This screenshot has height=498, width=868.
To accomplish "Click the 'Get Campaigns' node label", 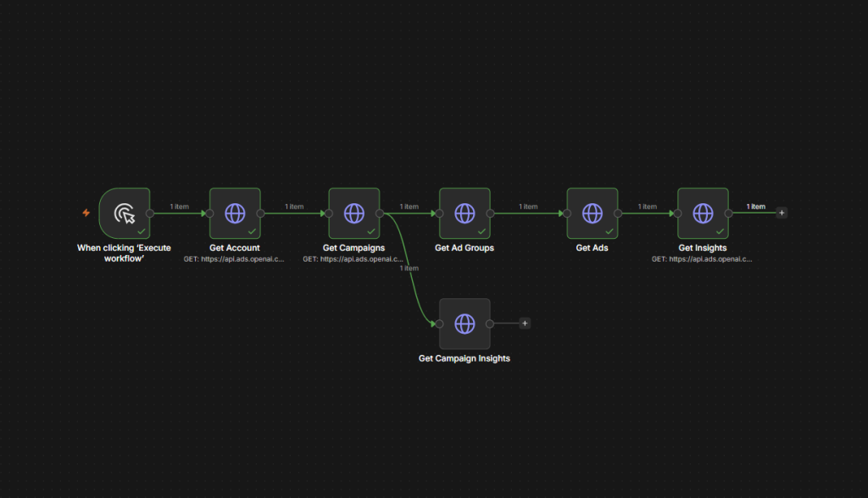I will click(x=353, y=248).
